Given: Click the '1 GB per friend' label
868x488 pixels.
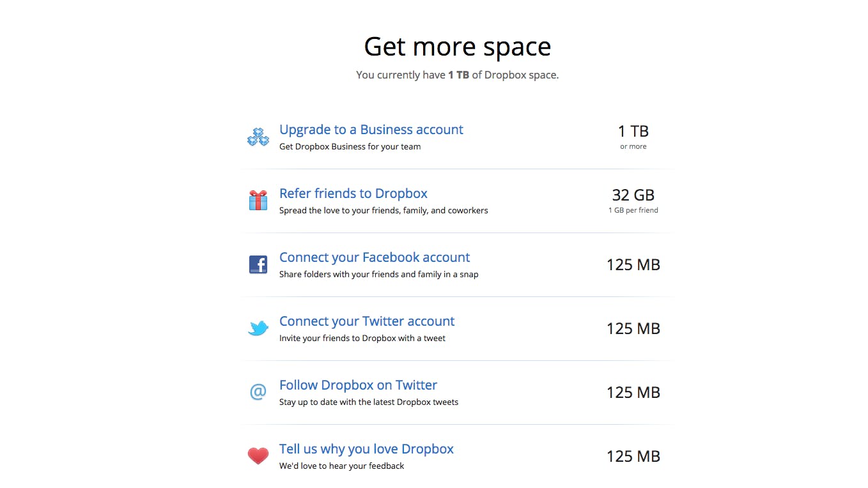Looking at the screenshot, I should click(x=633, y=210).
